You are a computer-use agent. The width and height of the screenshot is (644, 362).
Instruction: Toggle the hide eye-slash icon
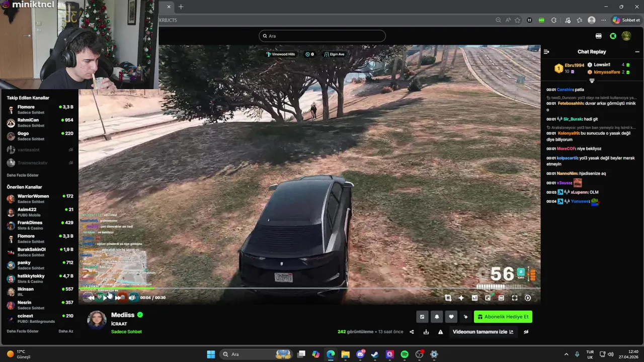pyautogui.click(x=526, y=332)
